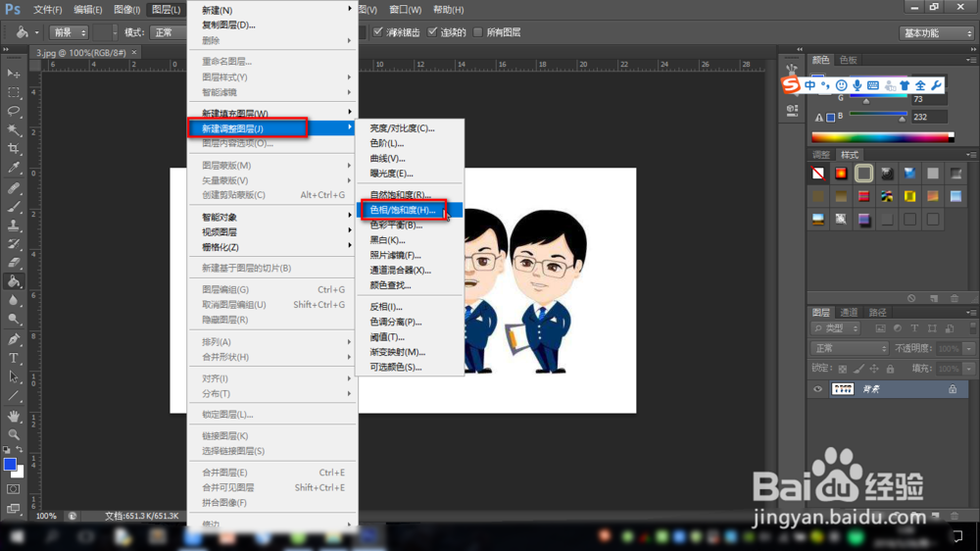980x551 pixels.
Task: Open the 文件(F) menu
Action: pyautogui.click(x=47, y=10)
